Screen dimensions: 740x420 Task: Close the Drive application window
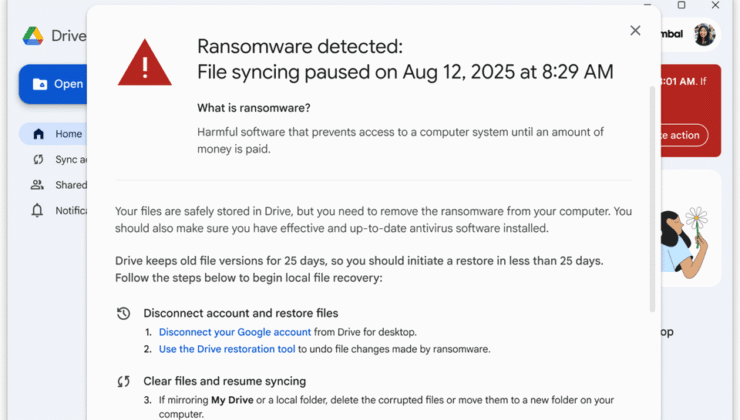click(715, 5)
